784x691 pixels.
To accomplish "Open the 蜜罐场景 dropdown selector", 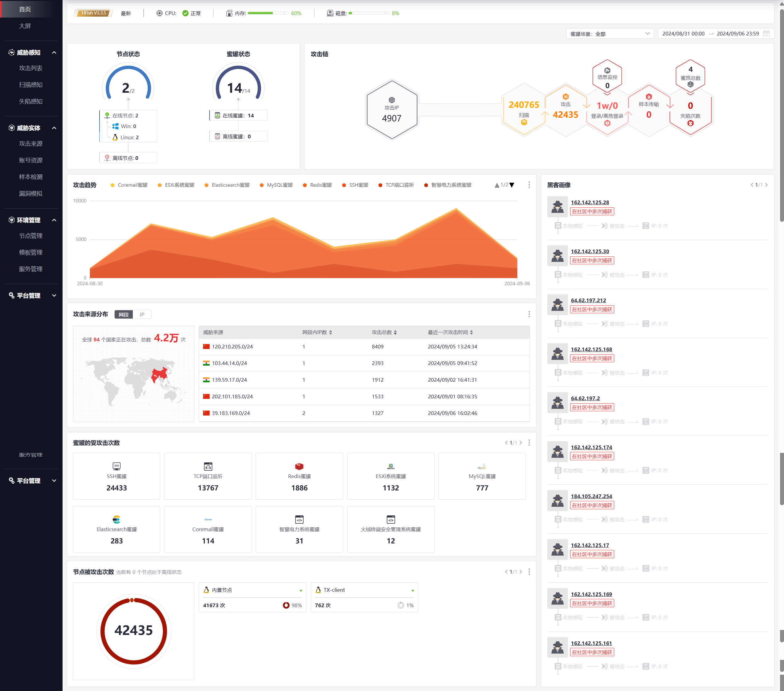I will [x=610, y=34].
